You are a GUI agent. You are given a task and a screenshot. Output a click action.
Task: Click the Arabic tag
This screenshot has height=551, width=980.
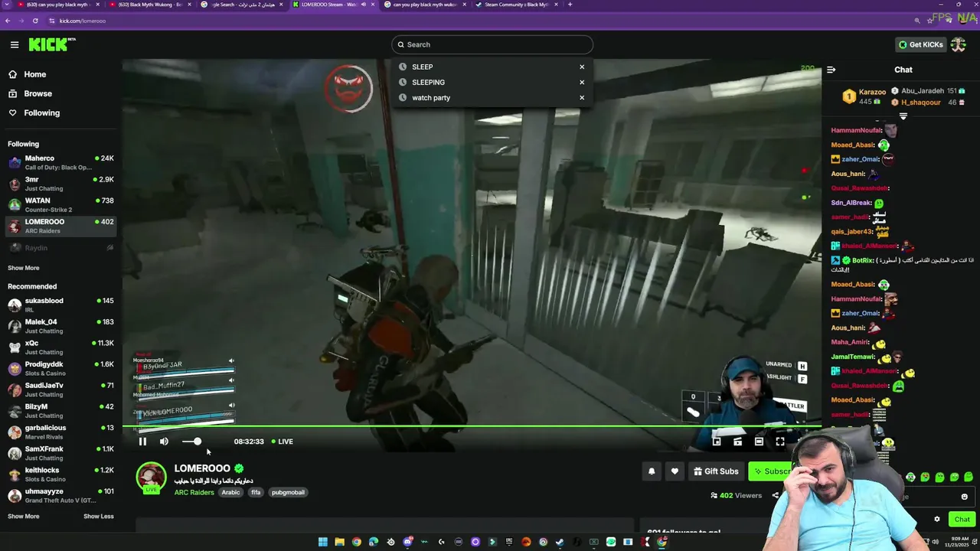[x=230, y=492]
